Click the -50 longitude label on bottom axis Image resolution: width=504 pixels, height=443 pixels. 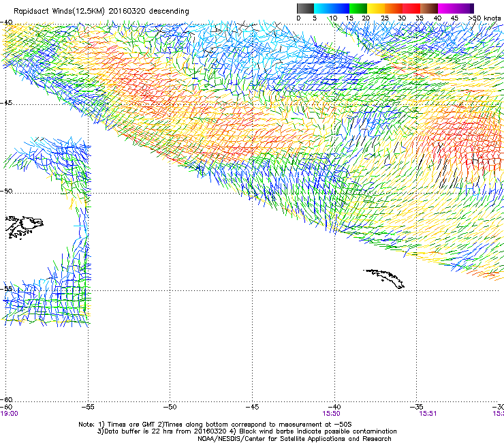click(170, 407)
